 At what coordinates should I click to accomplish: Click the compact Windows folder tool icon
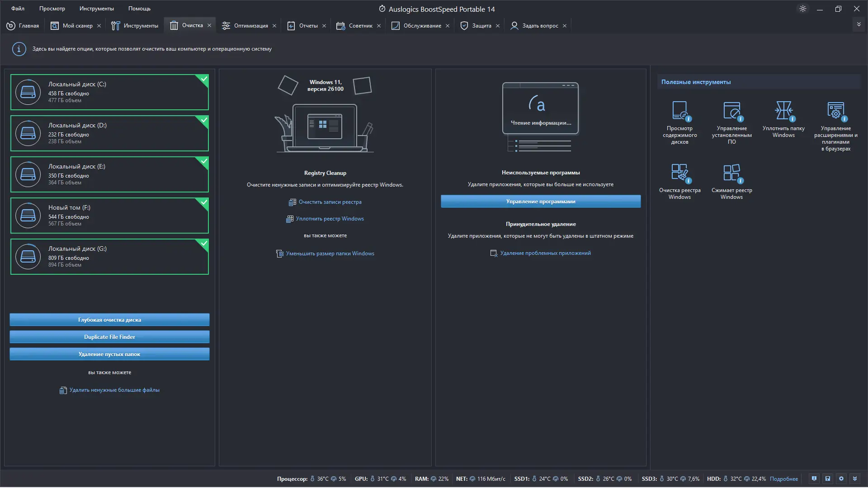pyautogui.click(x=783, y=112)
